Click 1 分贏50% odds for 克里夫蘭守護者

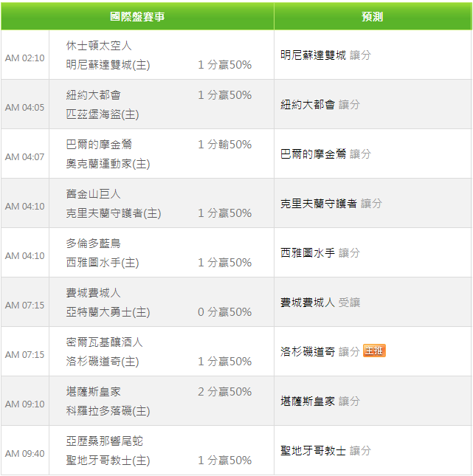pyautogui.click(x=224, y=213)
